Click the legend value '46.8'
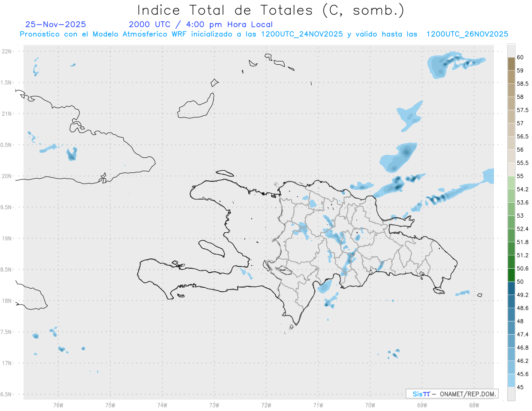532x411 pixels. 522,348
